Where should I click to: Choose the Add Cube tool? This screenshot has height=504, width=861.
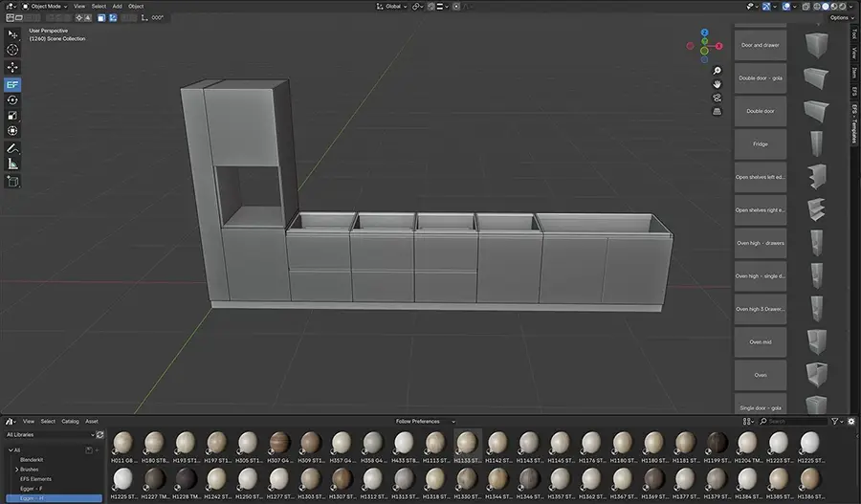point(13,181)
